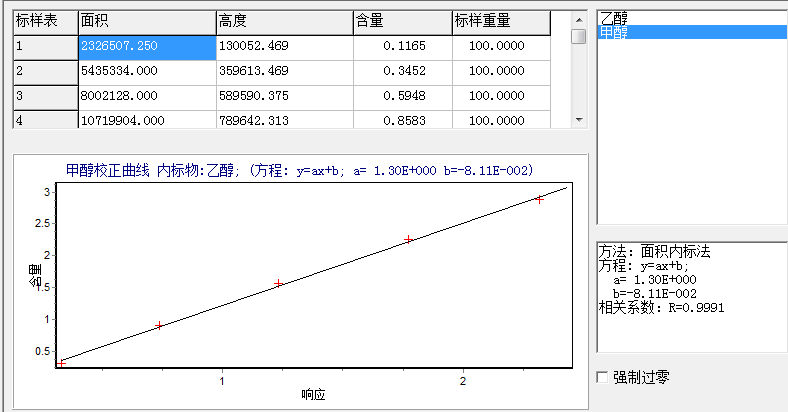788x412 pixels.
Task: Select row 3 by its row header
Action: 44,97
